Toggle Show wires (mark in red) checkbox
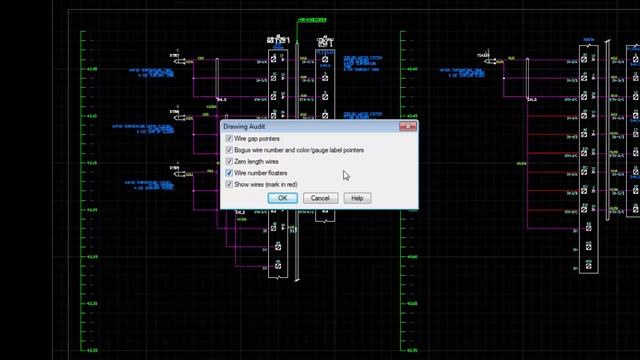Screen dimensions: 640x360 (229, 184)
